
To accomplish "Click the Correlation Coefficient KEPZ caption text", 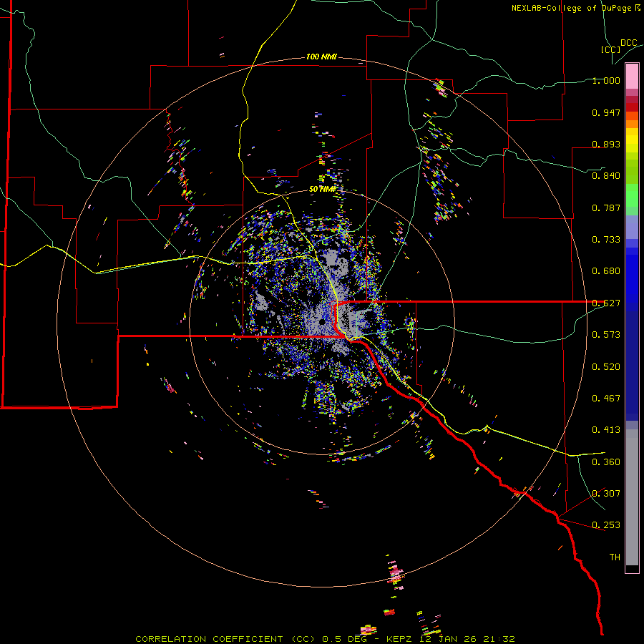I will point(325,639).
